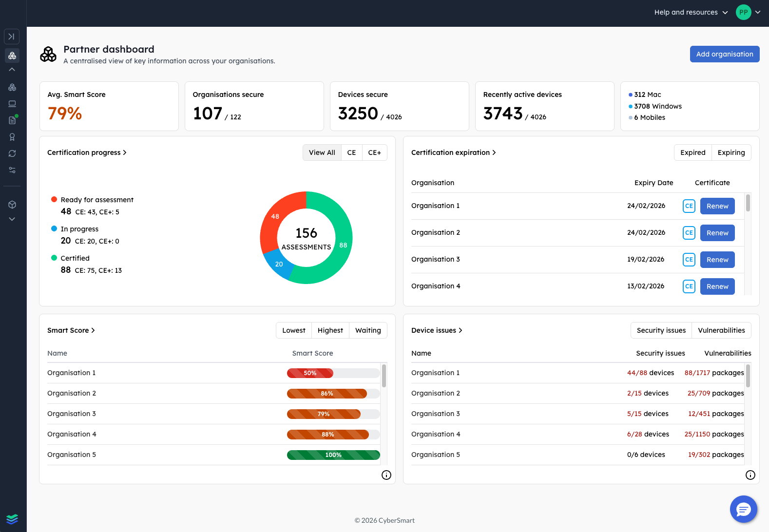Open the settings sliders sidebar icon
The width and height of the screenshot is (769, 532).
coord(12,170)
